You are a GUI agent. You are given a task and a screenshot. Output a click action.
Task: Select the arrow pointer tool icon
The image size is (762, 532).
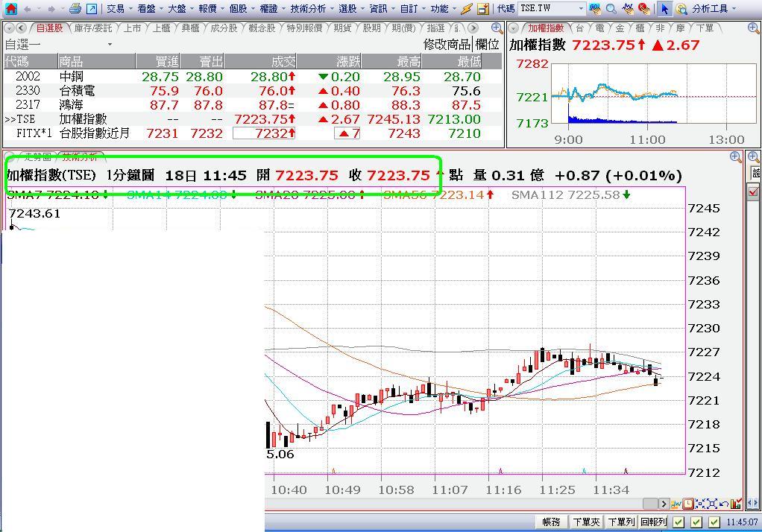665,9
